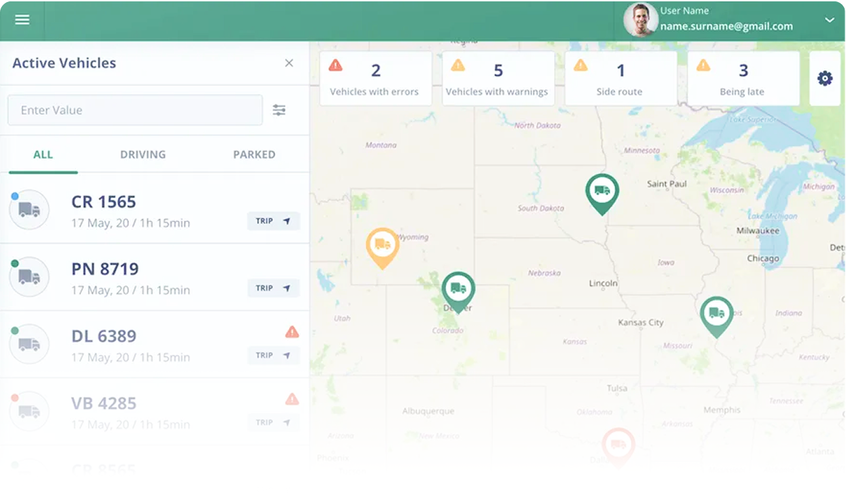Click the Being late warning triangle
This screenshot has height=504, width=846.
703,65
